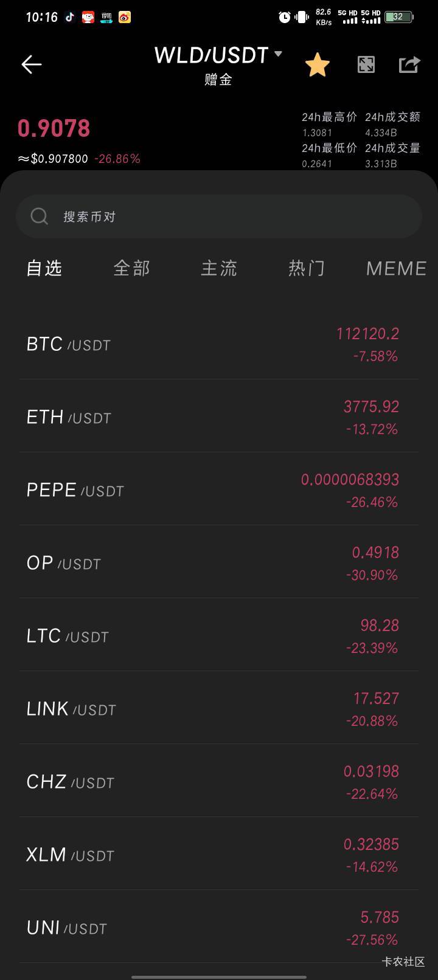Tap the back arrow icon
Image resolution: width=438 pixels, height=980 pixels.
point(32,64)
